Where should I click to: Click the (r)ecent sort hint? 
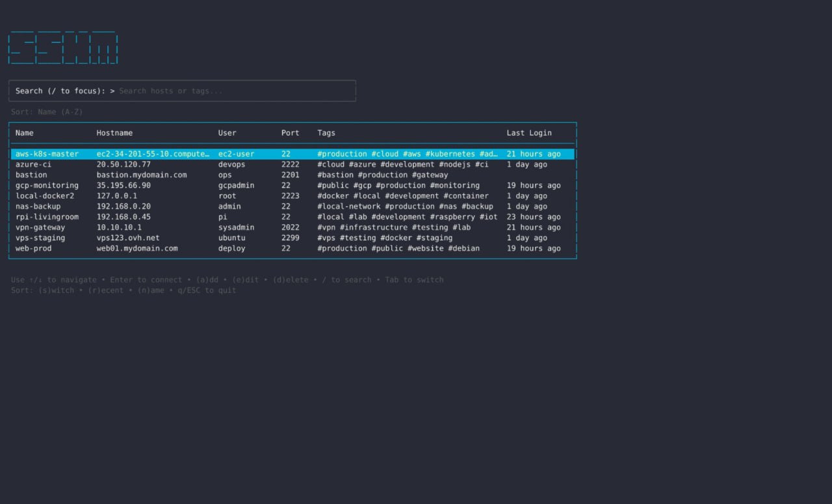103,290
